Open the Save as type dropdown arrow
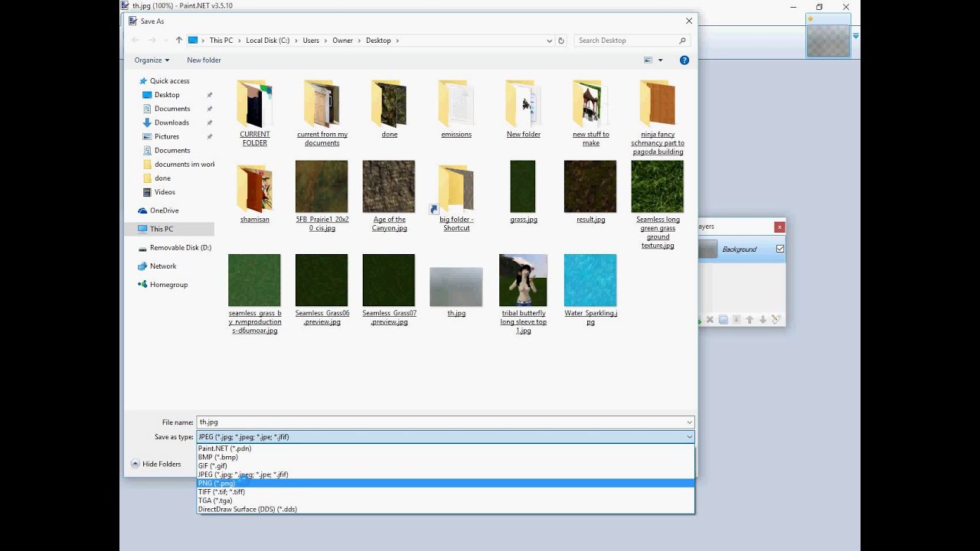Image resolution: width=980 pixels, height=551 pixels. (689, 437)
